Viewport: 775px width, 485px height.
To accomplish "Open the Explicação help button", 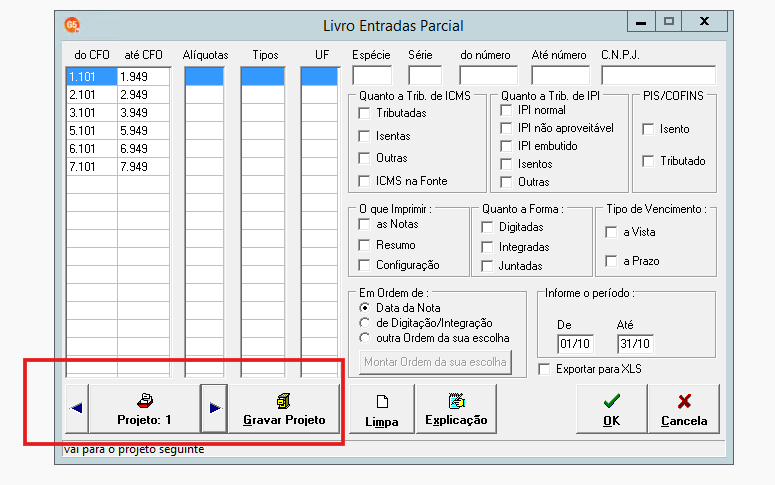I will click(456, 409).
